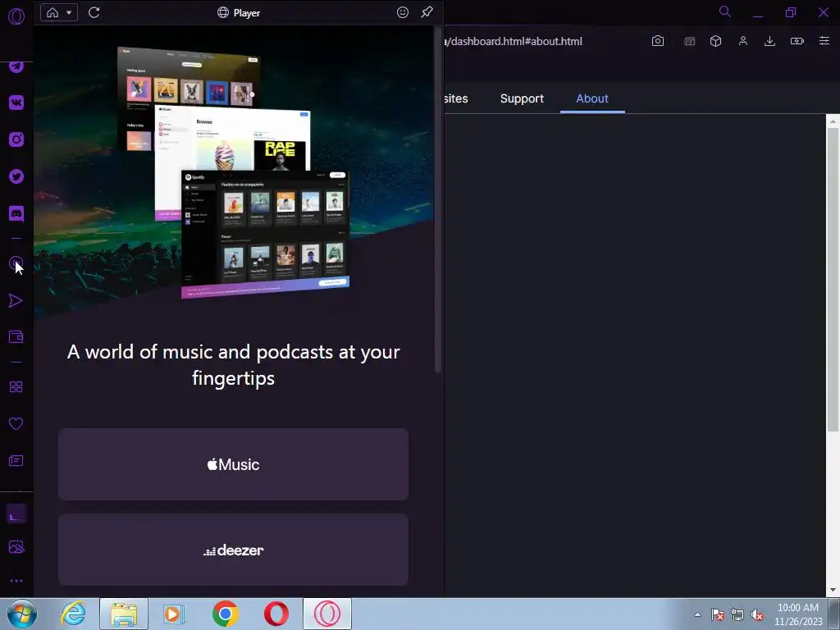Switch to the Support tab
The width and height of the screenshot is (840, 630).
(x=522, y=98)
